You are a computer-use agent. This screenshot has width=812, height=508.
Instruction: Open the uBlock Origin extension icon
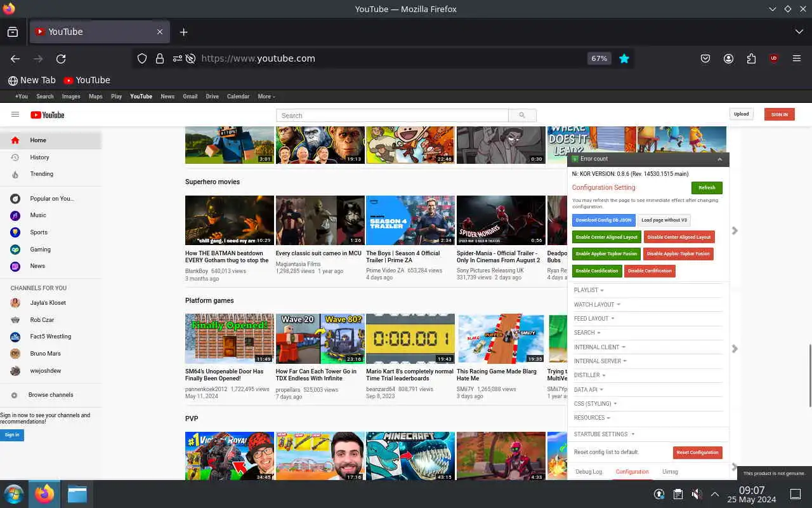tap(774, 58)
